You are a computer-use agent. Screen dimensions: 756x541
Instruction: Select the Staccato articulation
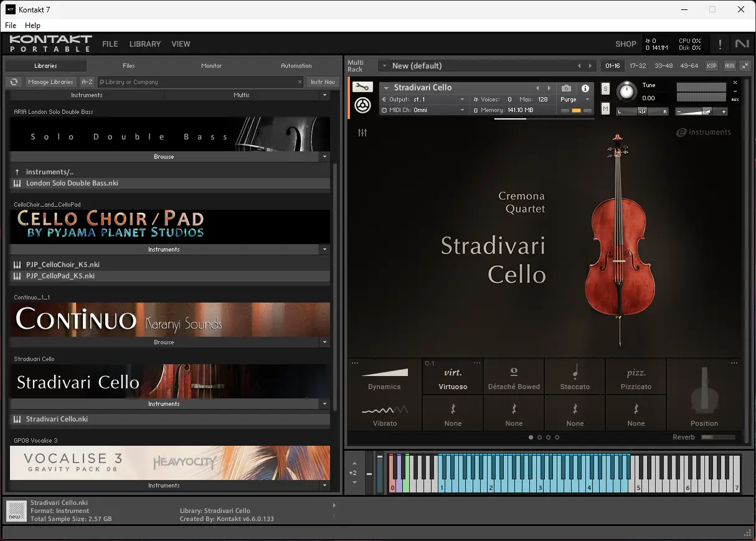click(574, 376)
